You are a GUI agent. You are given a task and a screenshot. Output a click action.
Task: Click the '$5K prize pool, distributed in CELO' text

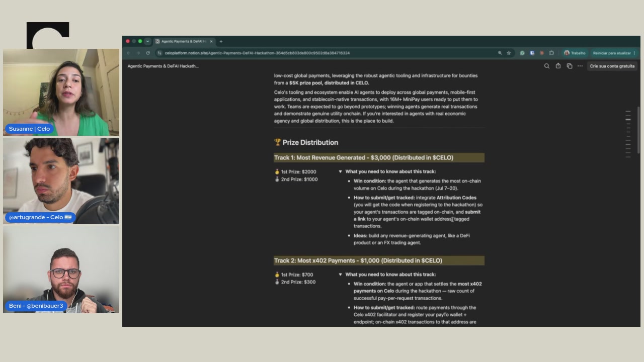(329, 83)
